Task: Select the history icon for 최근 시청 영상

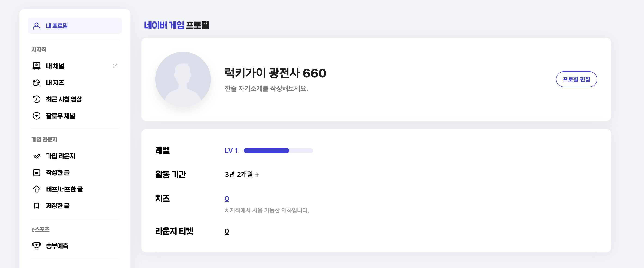Action: click(x=36, y=99)
